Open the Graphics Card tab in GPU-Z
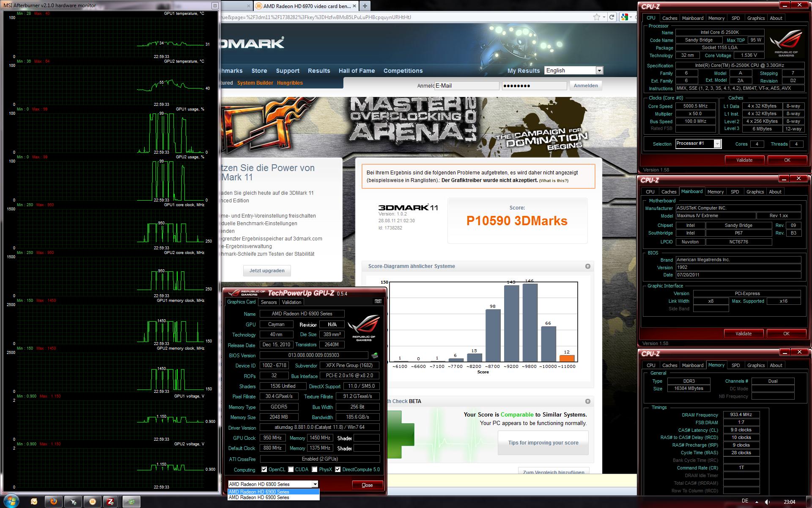Viewport: 812px width, 508px height. (241, 302)
